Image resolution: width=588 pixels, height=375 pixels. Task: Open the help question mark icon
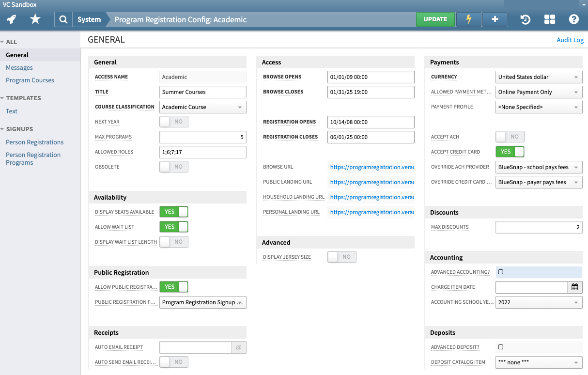pos(574,19)
